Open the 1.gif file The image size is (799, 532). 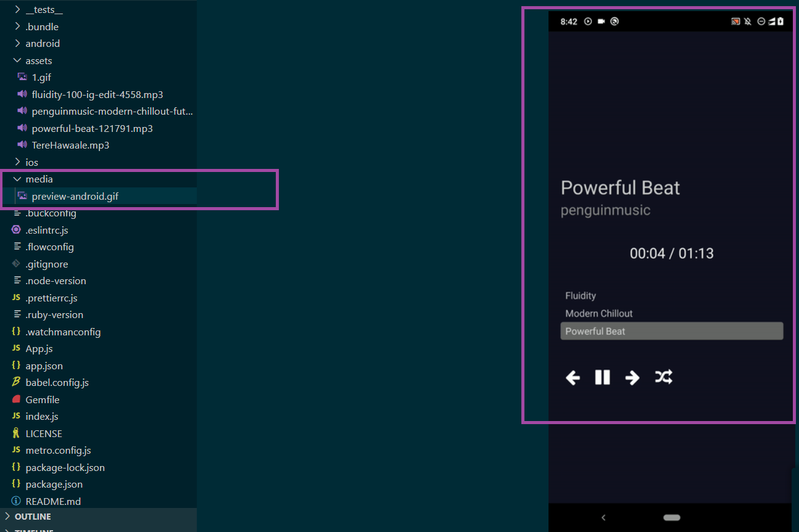[x=41, y=77]
